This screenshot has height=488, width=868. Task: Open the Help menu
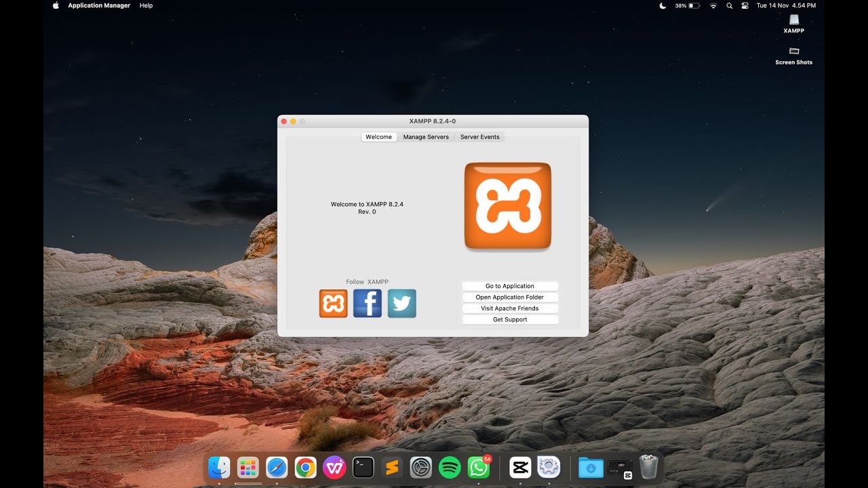[146, 5]
